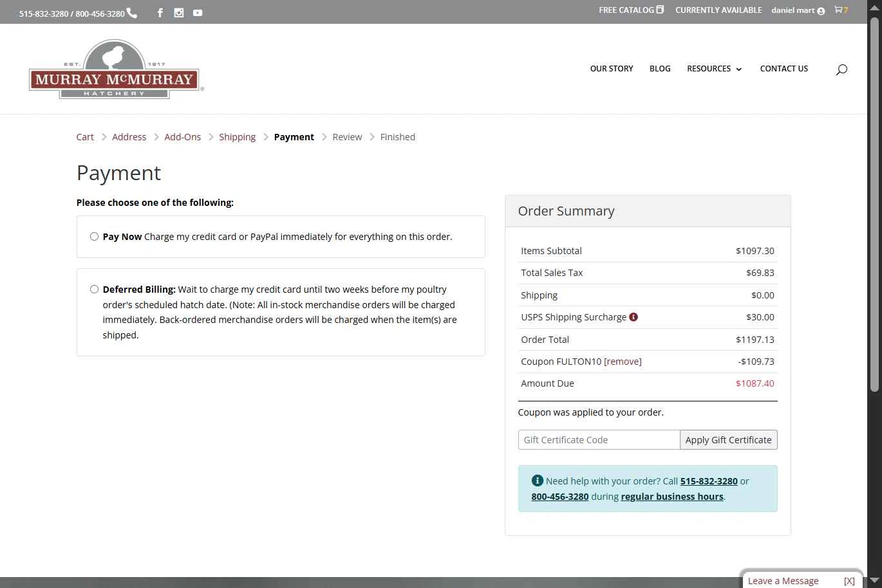
Task: Click the top bar phone number text
Action: click(72, 14)
